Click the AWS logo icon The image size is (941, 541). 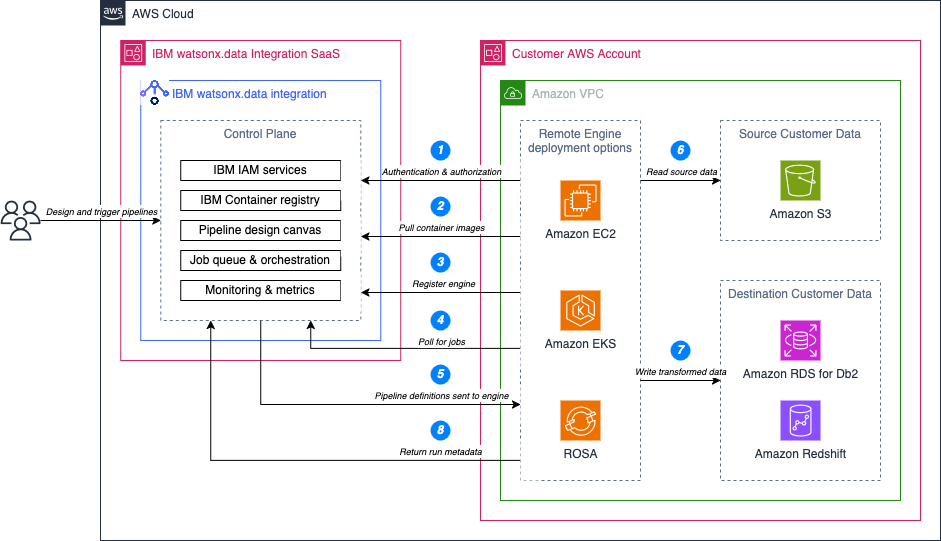tap(113, 13)
